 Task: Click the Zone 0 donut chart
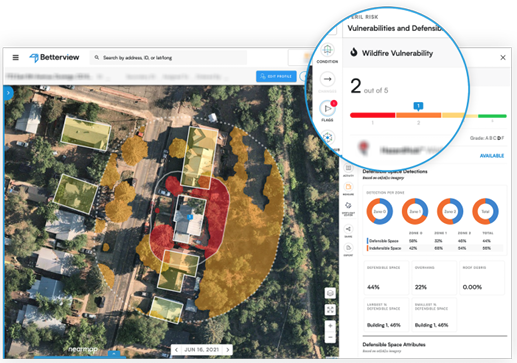coord(380,211)
